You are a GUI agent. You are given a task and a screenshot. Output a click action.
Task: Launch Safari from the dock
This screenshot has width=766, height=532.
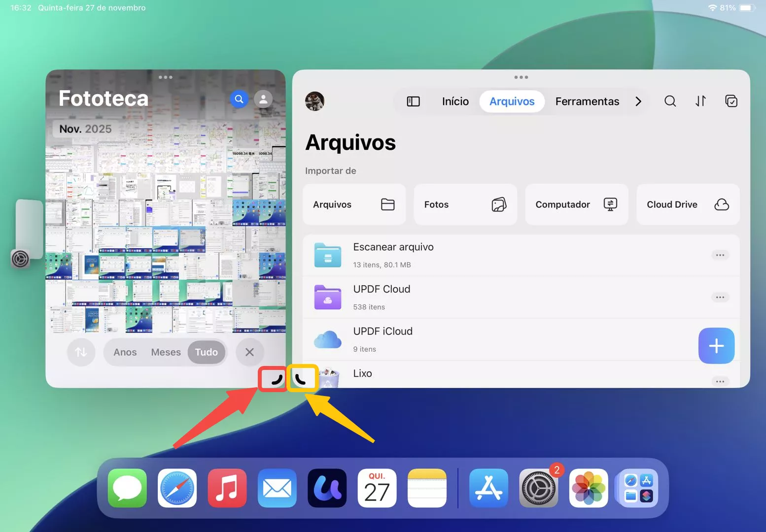tap(177, 488)
